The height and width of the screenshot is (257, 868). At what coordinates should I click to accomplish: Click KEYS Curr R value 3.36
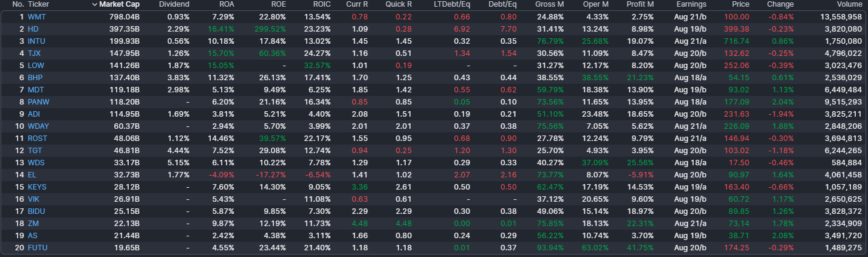361,187
